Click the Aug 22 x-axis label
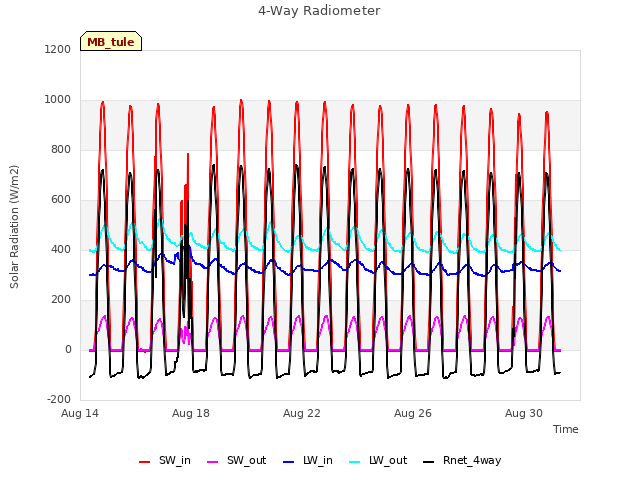 click(x=302, y=413)
